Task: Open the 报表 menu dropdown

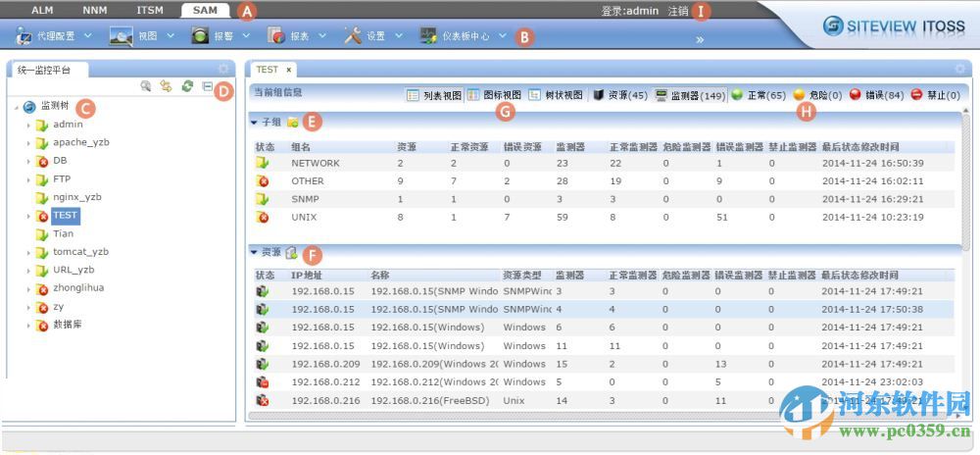Action: pyautogui.click(x=322, y=36)
